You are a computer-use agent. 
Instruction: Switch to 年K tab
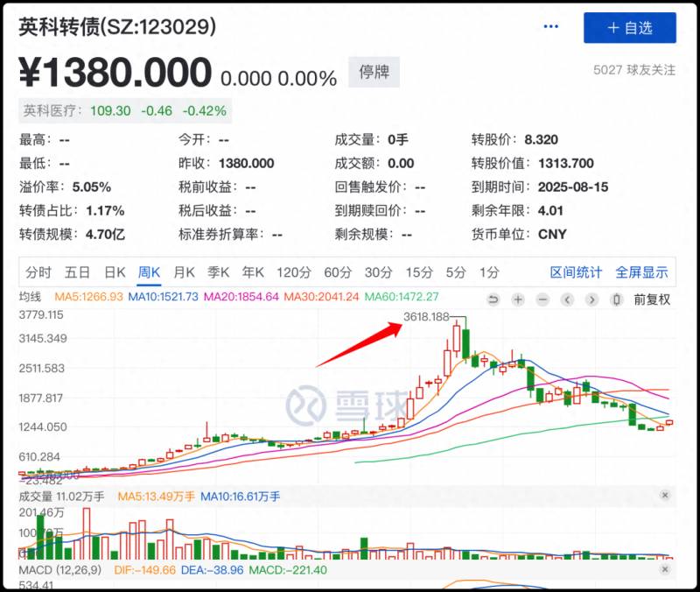[x=253, y=272]
